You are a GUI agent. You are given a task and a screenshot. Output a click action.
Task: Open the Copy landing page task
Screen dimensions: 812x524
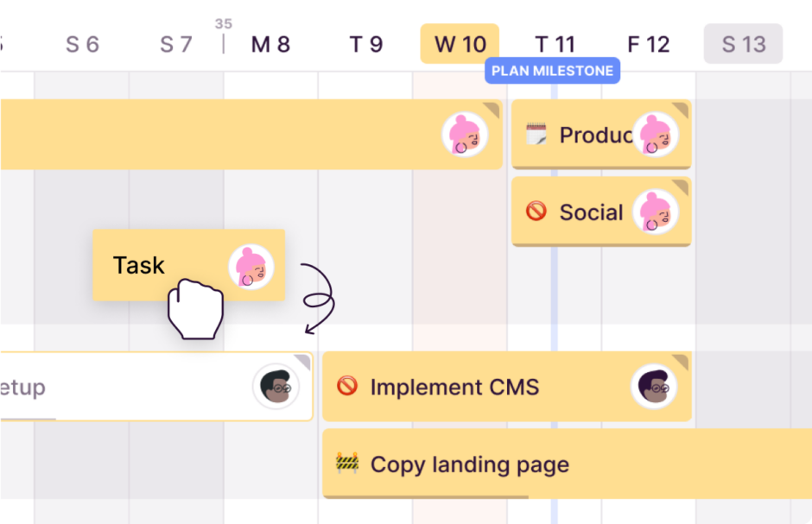click(470, 464)
